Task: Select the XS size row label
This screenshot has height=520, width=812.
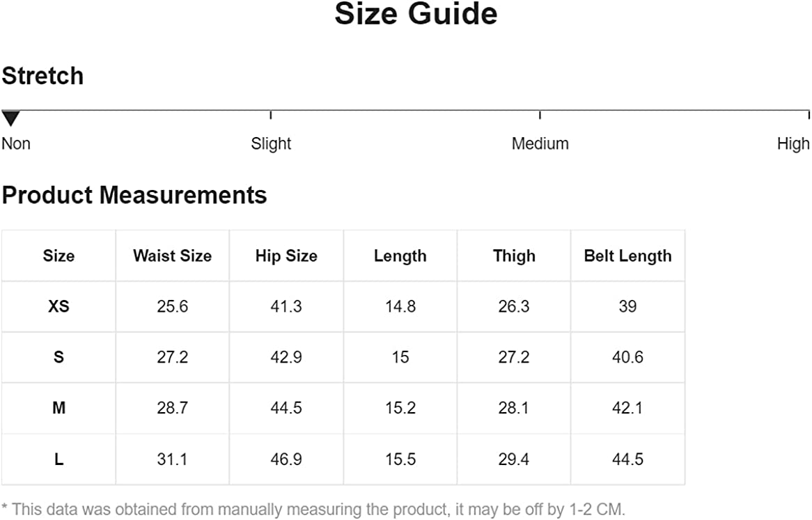Action: [x=58, y=306]
